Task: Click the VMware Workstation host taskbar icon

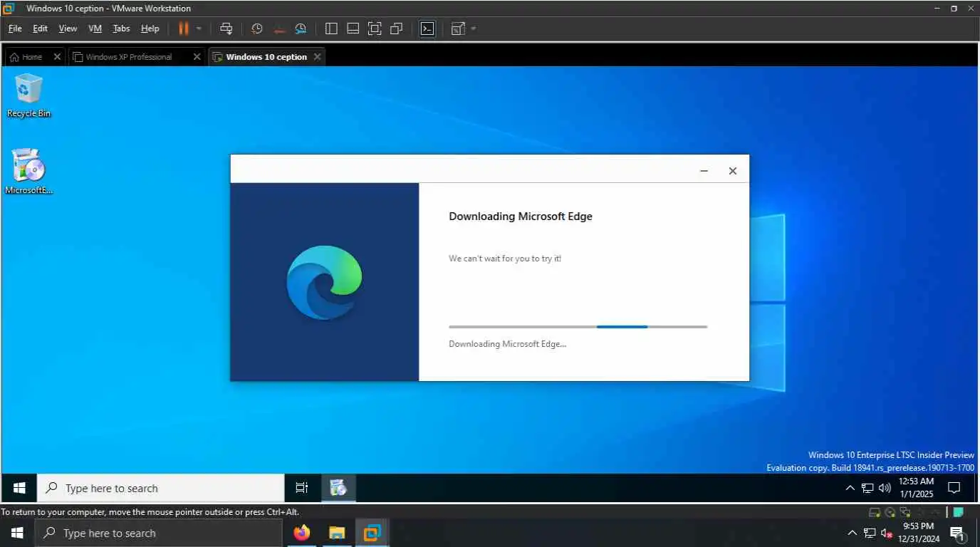Action: [372, 533]
